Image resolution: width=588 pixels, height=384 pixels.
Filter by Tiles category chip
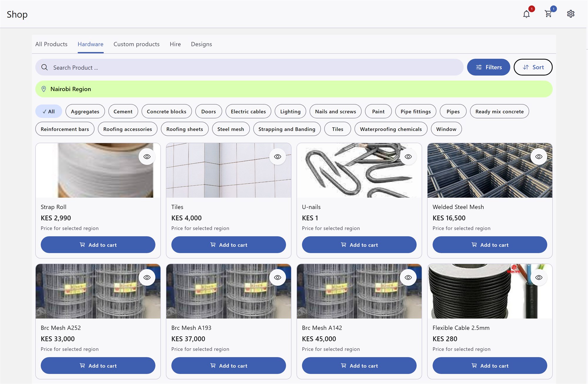click(338, 129)
